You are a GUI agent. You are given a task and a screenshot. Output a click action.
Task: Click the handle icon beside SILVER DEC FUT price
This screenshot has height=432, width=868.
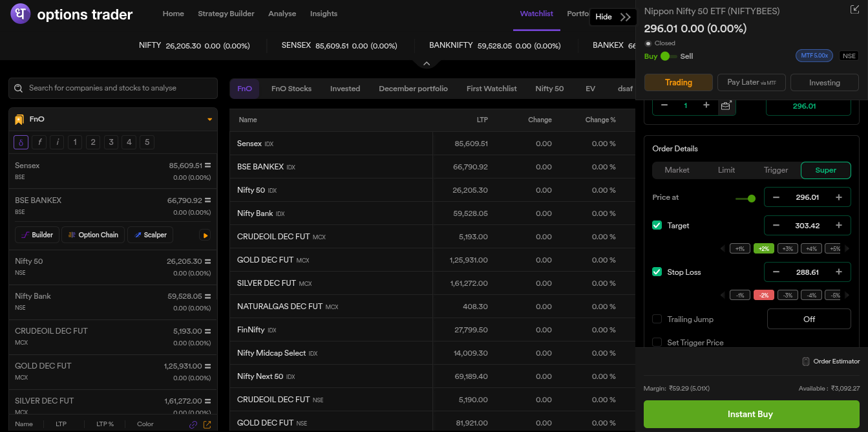coord(208,401)
